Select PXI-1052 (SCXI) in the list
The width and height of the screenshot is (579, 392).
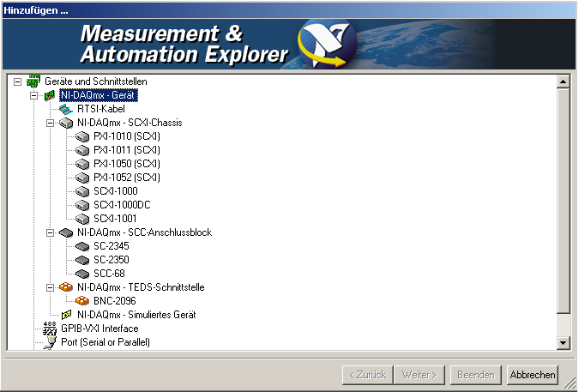126,178
